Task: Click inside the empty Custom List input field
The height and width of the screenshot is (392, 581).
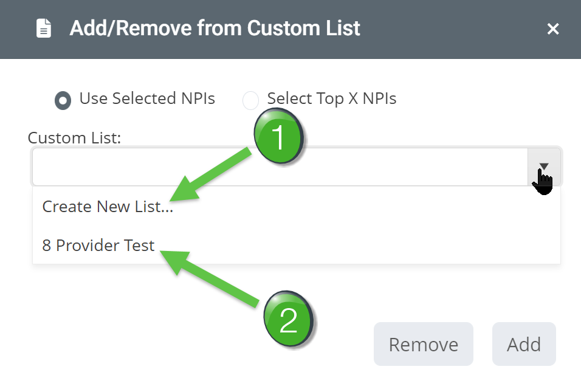Action: pyautogui.click(x=182, y=167)
